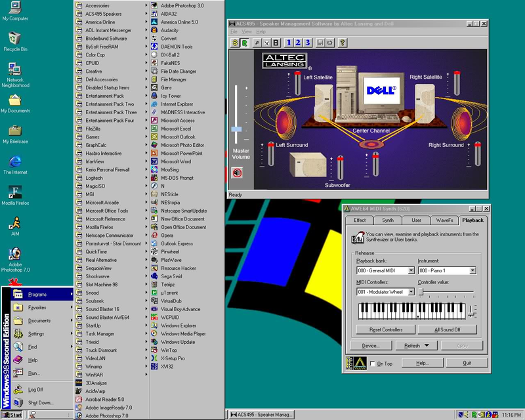Open the Refresh dropdown button
The height and width of the screenshot is (420, 525).
pyautogui.click(x=417, y=346)
